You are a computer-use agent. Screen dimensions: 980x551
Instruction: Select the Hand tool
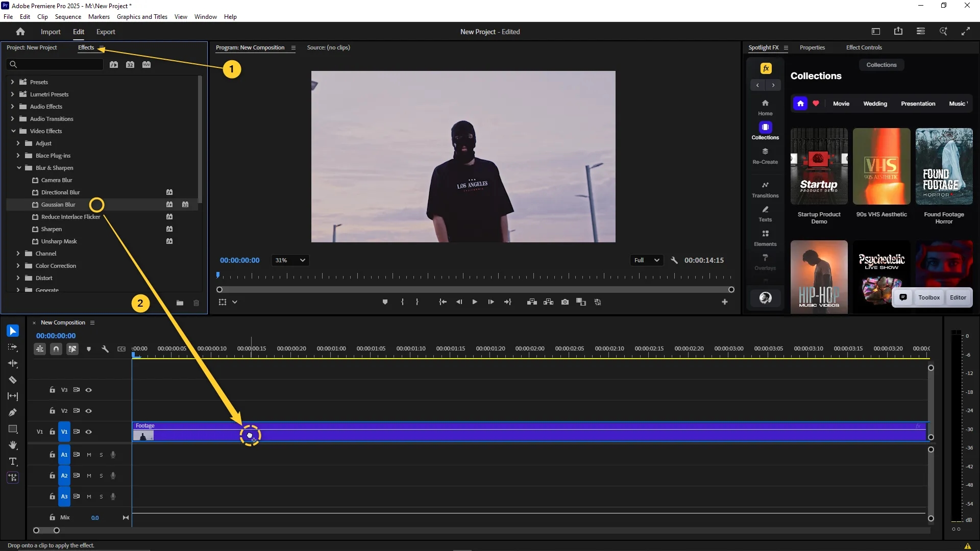(13, 445)
